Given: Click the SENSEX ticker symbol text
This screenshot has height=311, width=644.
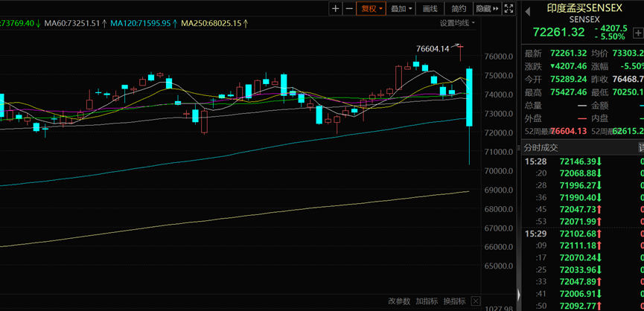Looking at the screenshot, I should click(x=584, y=19).
